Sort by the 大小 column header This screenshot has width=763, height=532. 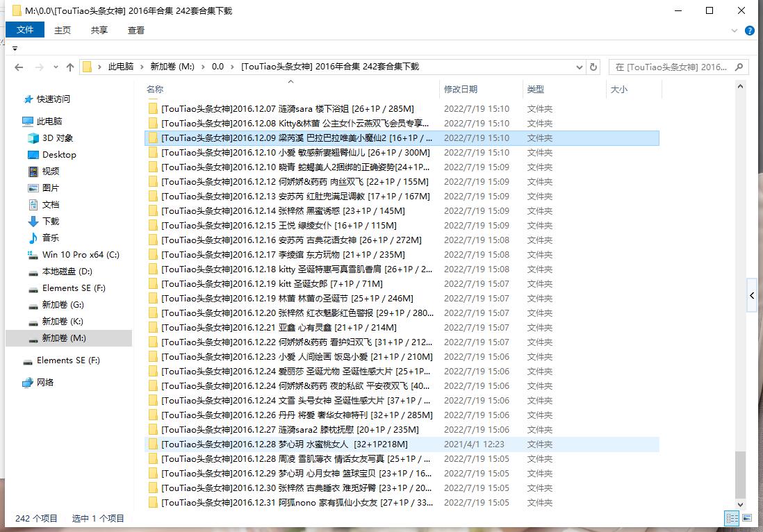coord(619,89)
